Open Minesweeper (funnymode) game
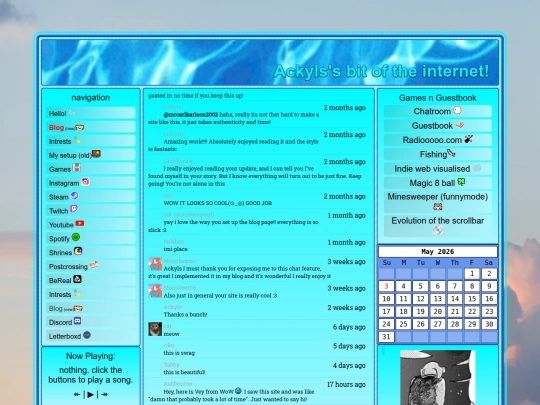The height and width of the screenshot is (405, 540). [438, 202]
